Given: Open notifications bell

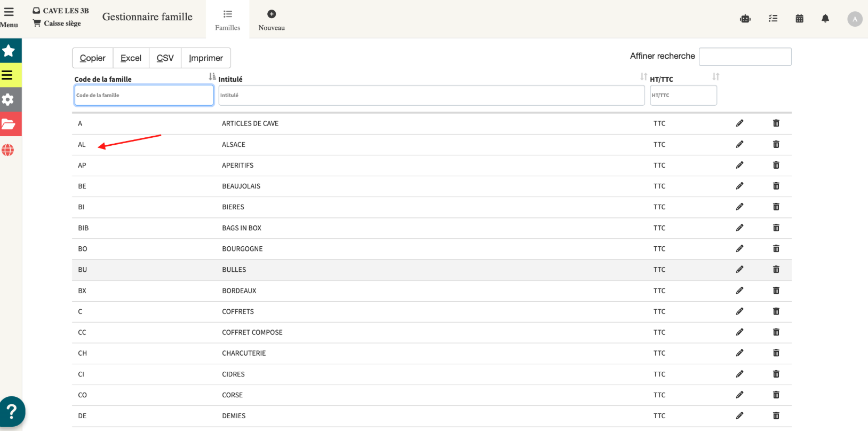Looking at the screenshot, I should click(x=825, y=19).
